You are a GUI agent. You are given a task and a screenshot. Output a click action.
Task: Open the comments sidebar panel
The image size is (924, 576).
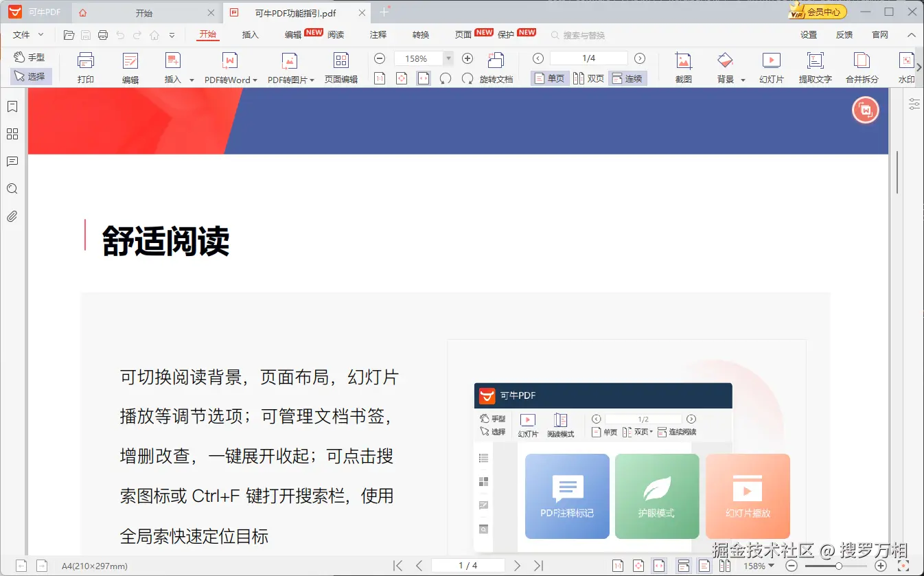(12, 161)
